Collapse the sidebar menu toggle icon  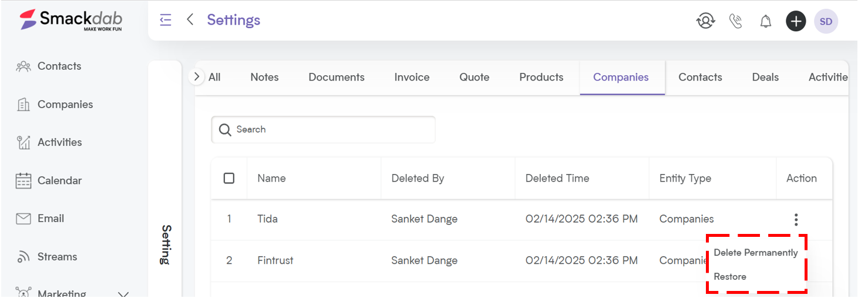click(166, 20)
